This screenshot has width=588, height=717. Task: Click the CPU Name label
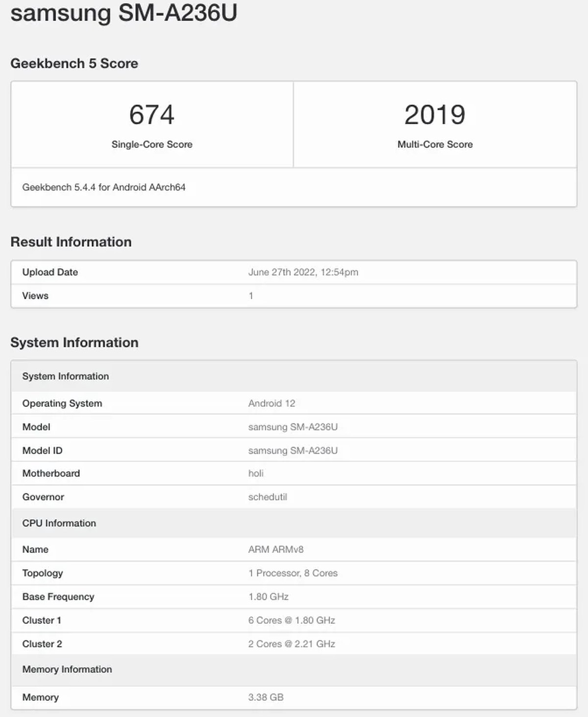pos(35,550)
